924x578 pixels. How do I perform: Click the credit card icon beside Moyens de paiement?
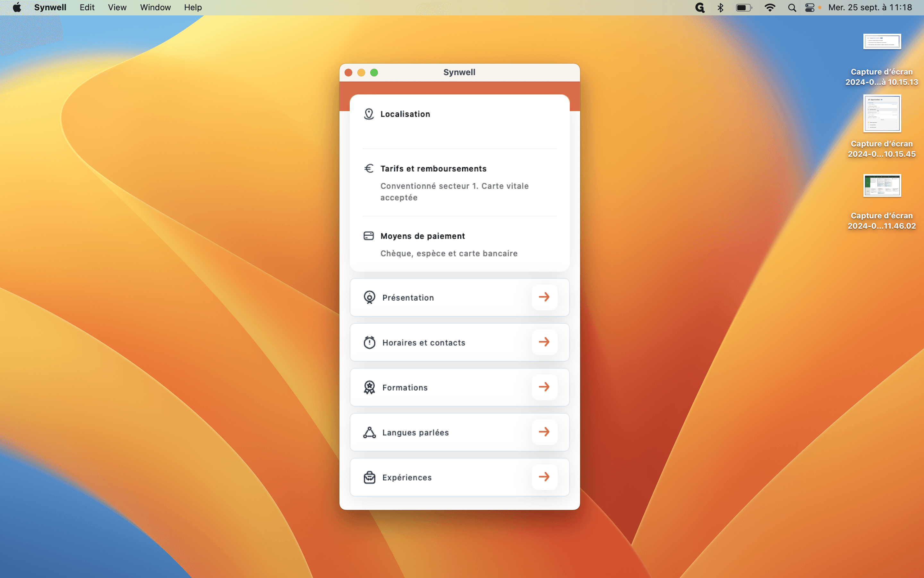coord(368,235)
